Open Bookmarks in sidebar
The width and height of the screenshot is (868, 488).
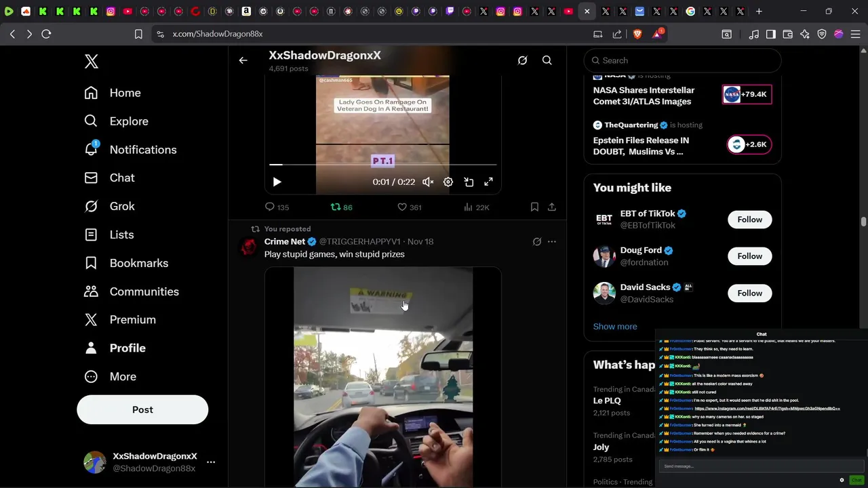coord(126,263)
